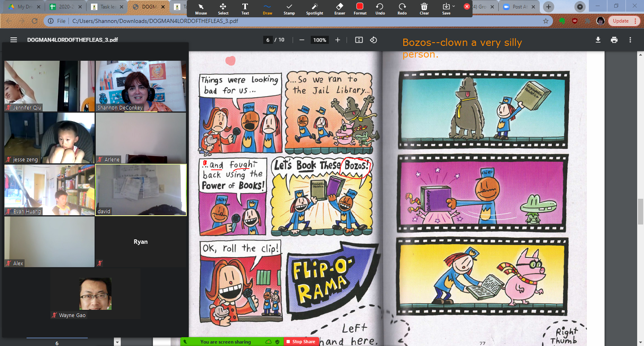Bookmark this page with the star
The height and width of the screenshot is (346, 644).
click(x=546, y=21)
